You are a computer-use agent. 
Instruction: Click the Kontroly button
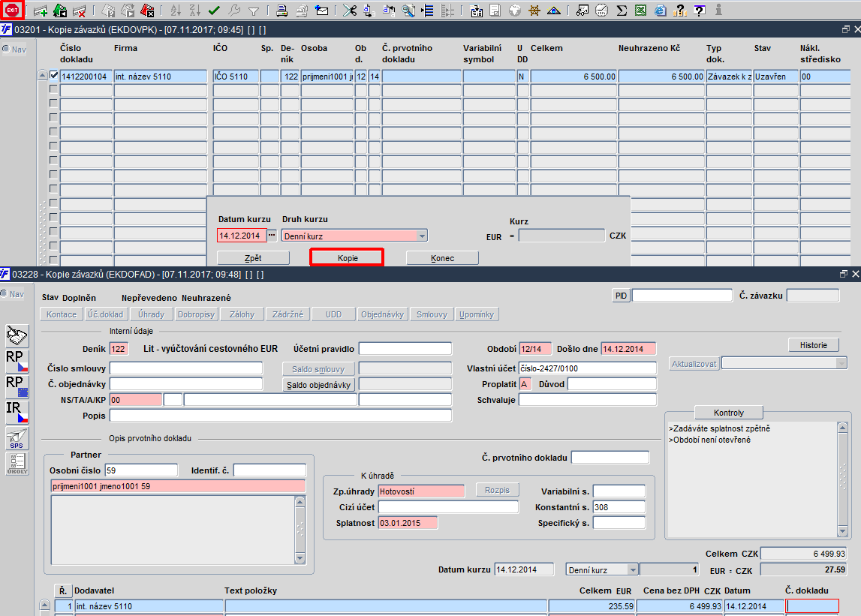(x=729, y=413)
